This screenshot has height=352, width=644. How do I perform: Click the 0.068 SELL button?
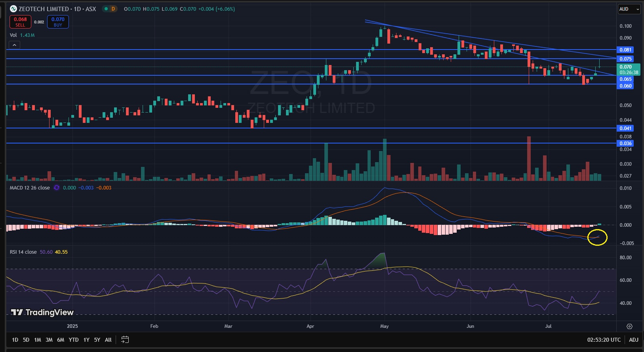[20, 22]
